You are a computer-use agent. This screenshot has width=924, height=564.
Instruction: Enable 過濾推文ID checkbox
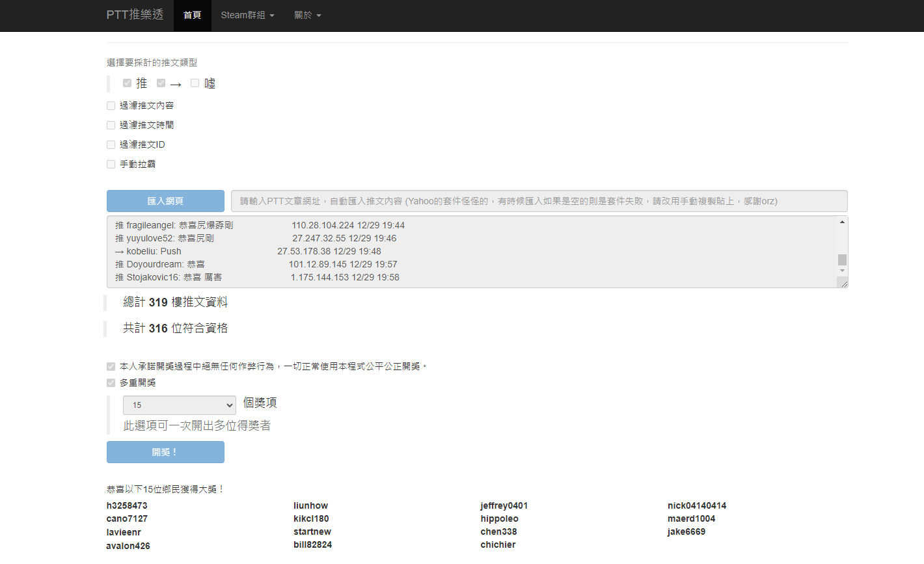click(111, 144)
